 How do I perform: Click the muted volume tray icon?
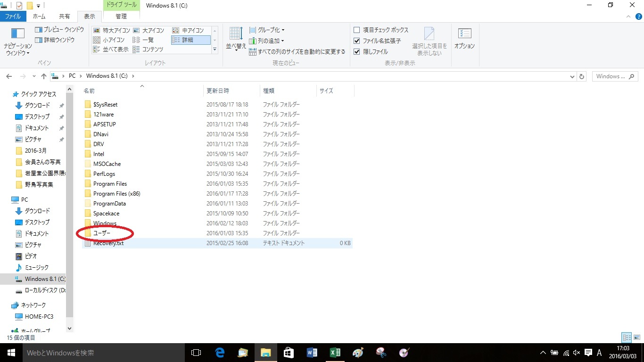click(577, 353)
